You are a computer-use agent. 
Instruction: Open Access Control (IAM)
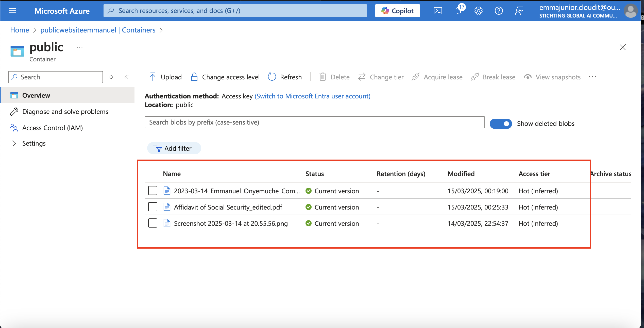(53, 128)
